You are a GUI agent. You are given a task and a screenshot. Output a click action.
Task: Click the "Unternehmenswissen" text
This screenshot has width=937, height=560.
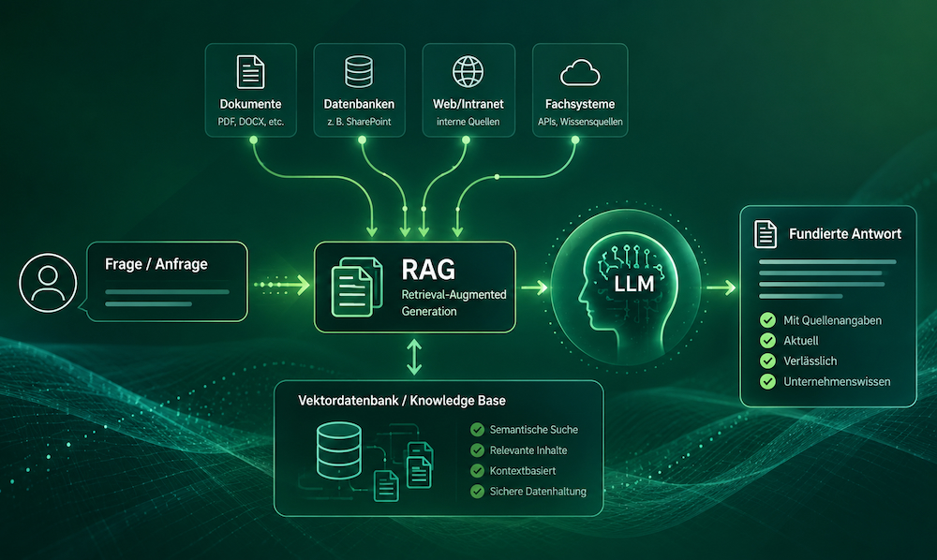(837, 381)
